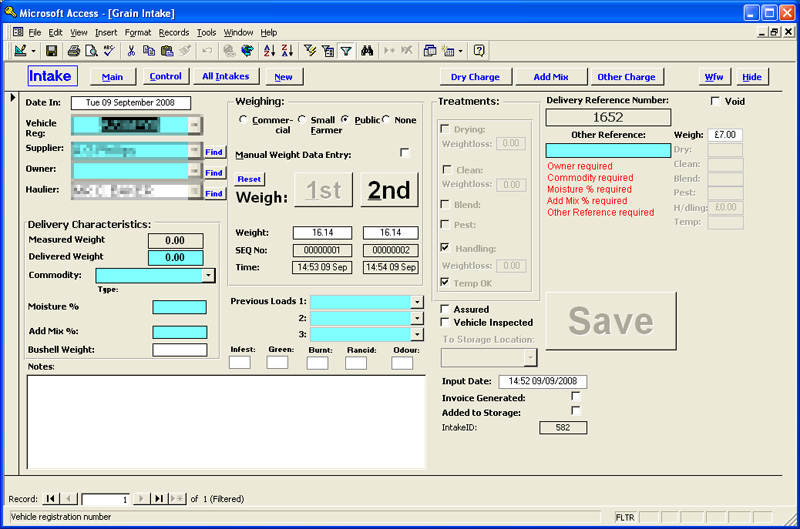Image resolution: width=800 pixels, height=529 pixels.
Task: Open the Vehicle Reg dropdown arrow
Action: tap(194, 124)
